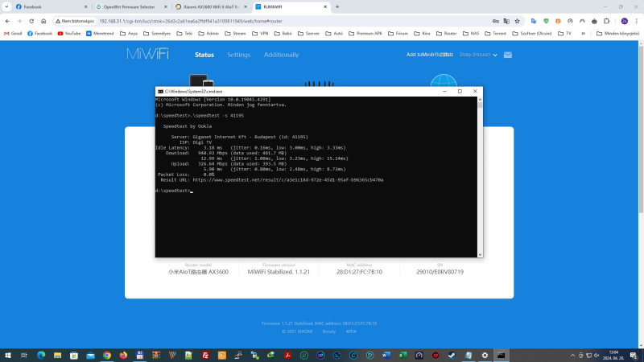Open Firefox from the taskbar

123,355
